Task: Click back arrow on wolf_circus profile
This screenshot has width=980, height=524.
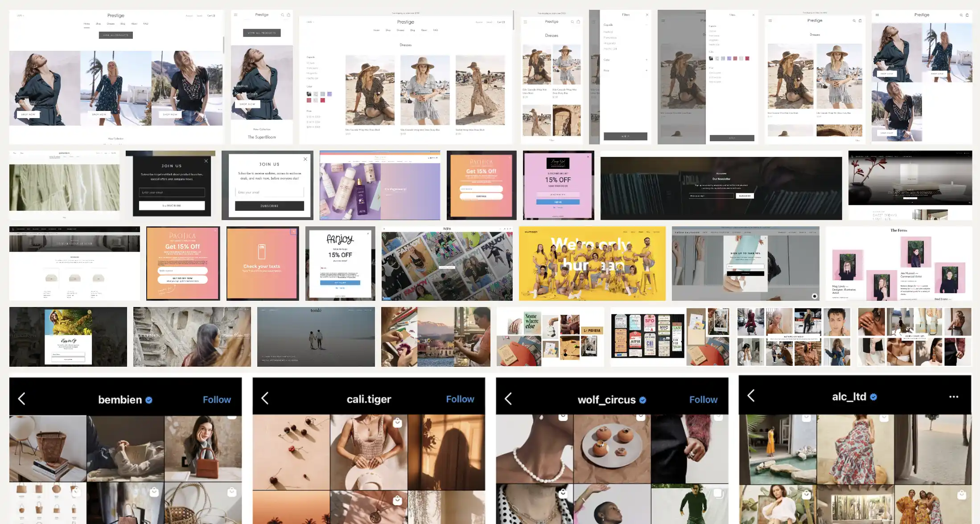Action: tap(508, 399)
